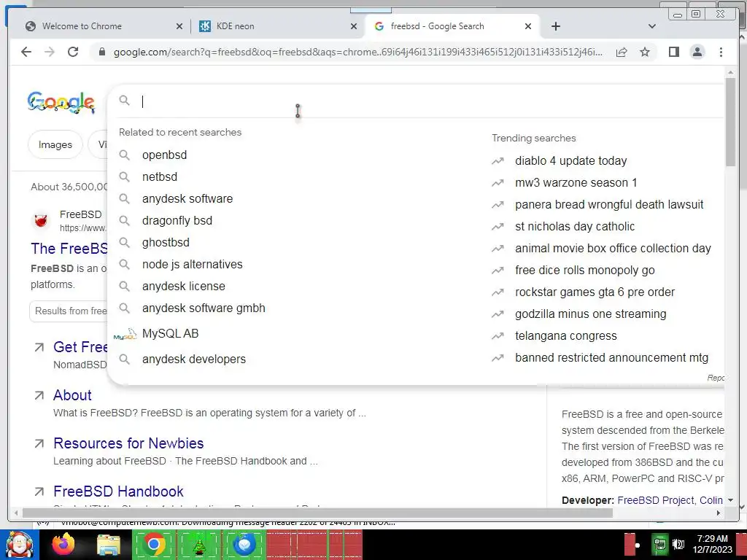Screen dimensions: 747x560
Task: Open the About FreeBSD sitelink
Action: click(72, 394)
